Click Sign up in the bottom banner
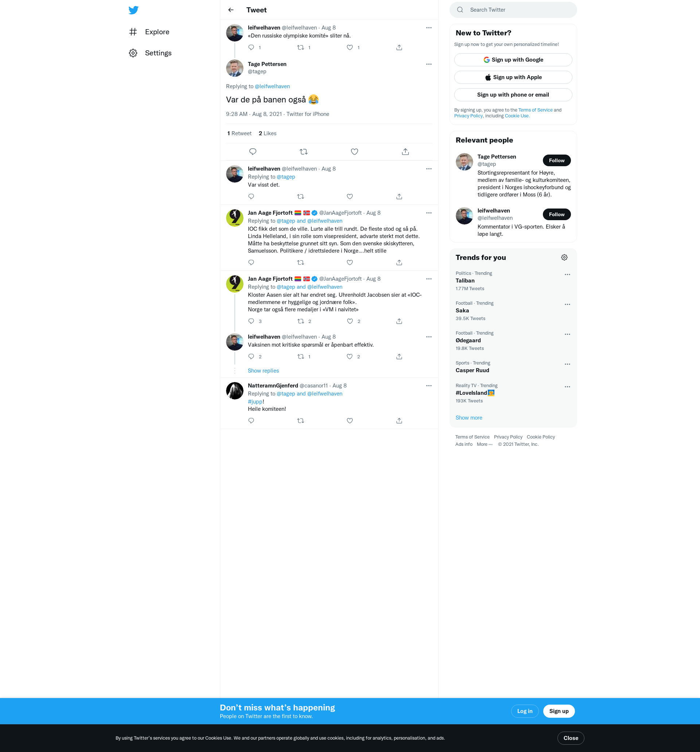 [x=559, y=711]
